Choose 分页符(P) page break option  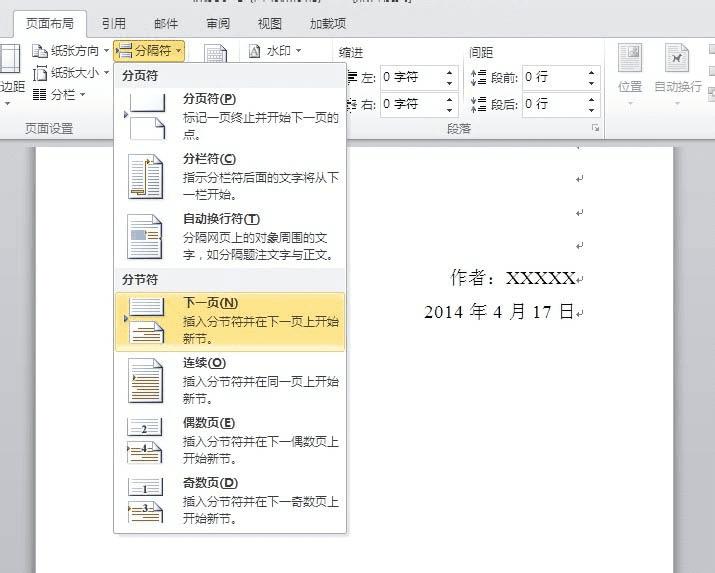[230, 117]
